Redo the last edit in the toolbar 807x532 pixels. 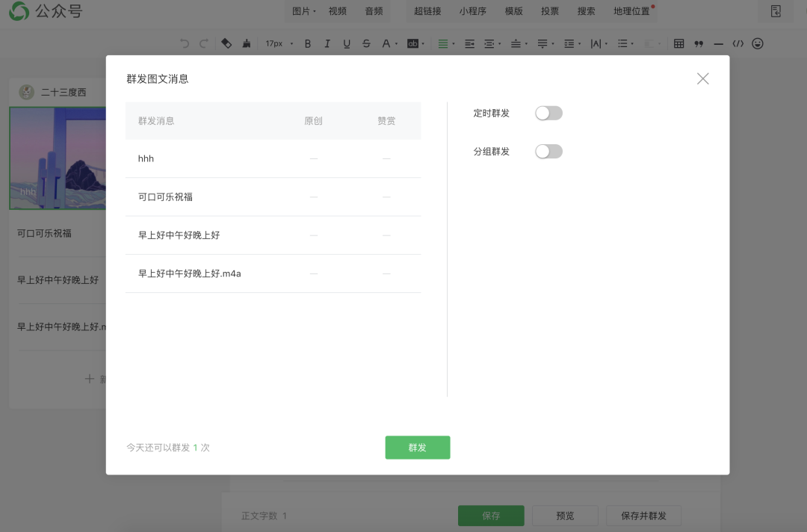pos(204,44)
